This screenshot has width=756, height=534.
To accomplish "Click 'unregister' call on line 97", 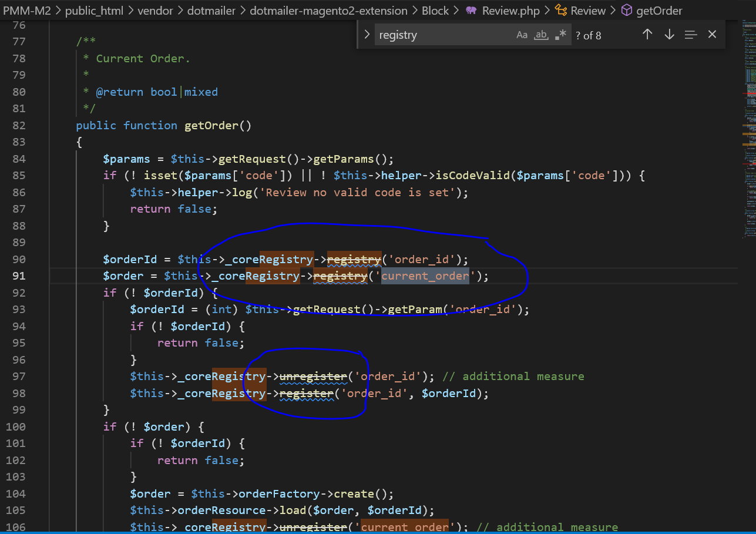I will [x=314, y=376].
